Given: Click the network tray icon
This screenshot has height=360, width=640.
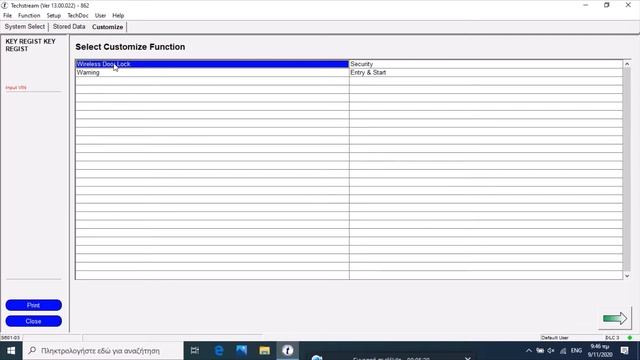Looking at the screenshot, I should click(x=563, y=351).
